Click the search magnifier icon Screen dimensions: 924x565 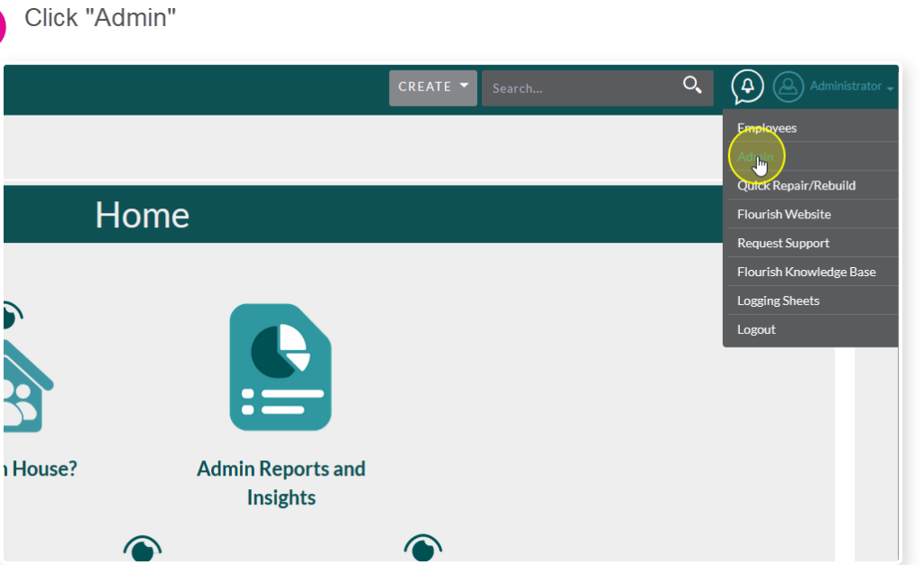[692, 86]
